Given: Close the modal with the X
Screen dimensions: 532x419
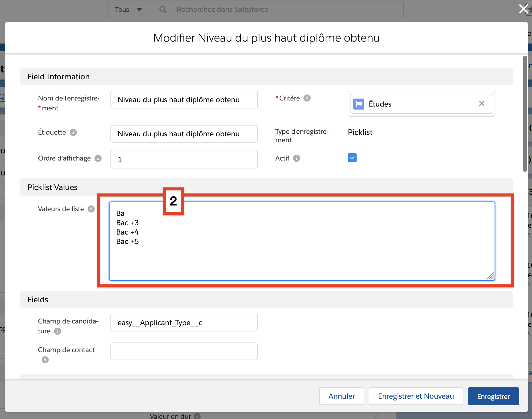Looking at the screenshot, I should pos(523,9).
